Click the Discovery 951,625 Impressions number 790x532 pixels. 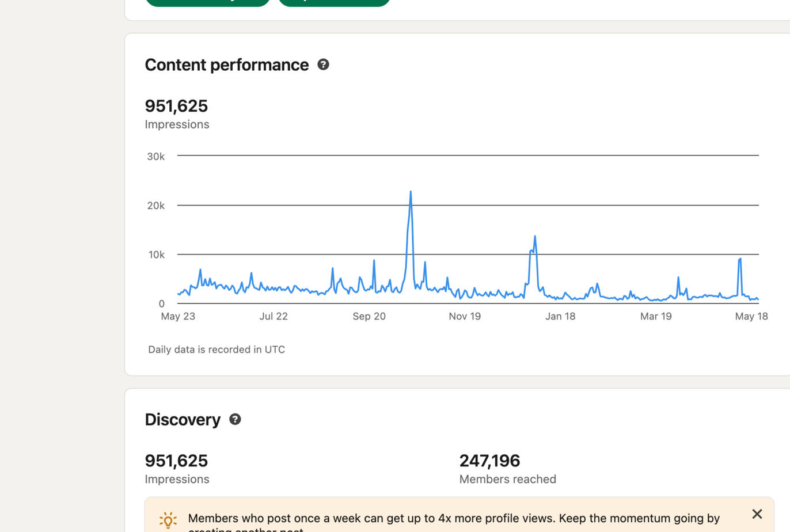[176, 461]
